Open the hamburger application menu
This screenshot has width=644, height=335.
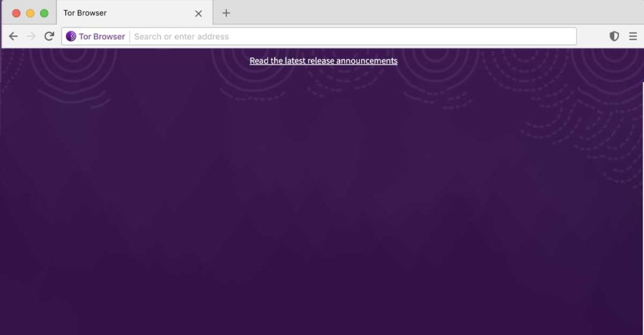633,36
